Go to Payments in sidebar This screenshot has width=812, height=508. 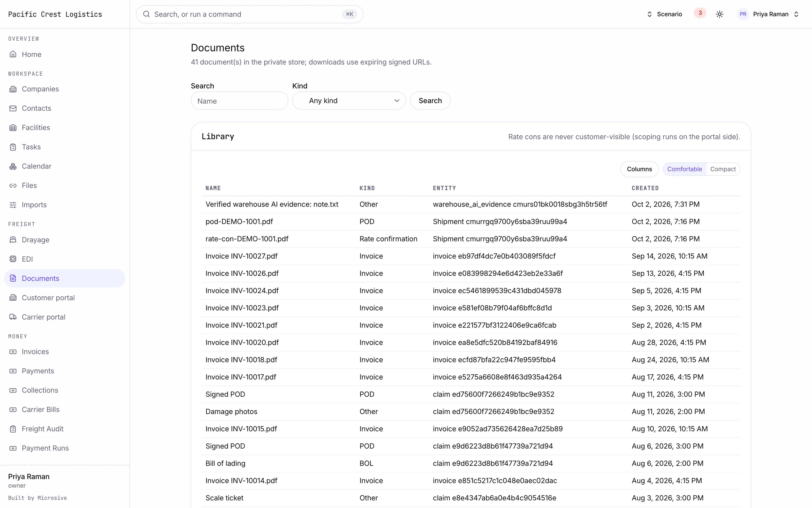(64, 371)
